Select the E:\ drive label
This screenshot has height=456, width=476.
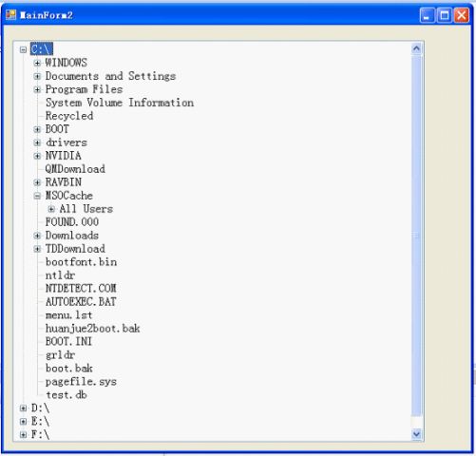(x=40, y=422)
